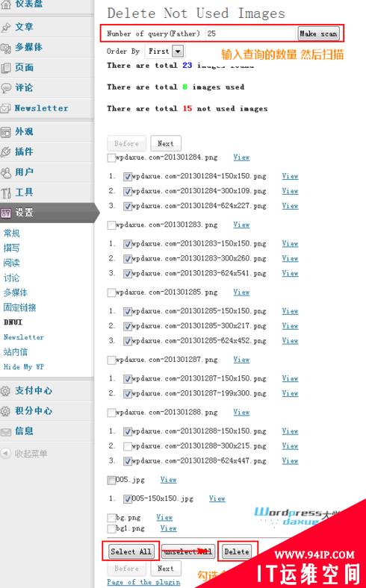366x588 pixels.
Task: Open 文章 (Posts) menu
Action: (x=24, y=27)
